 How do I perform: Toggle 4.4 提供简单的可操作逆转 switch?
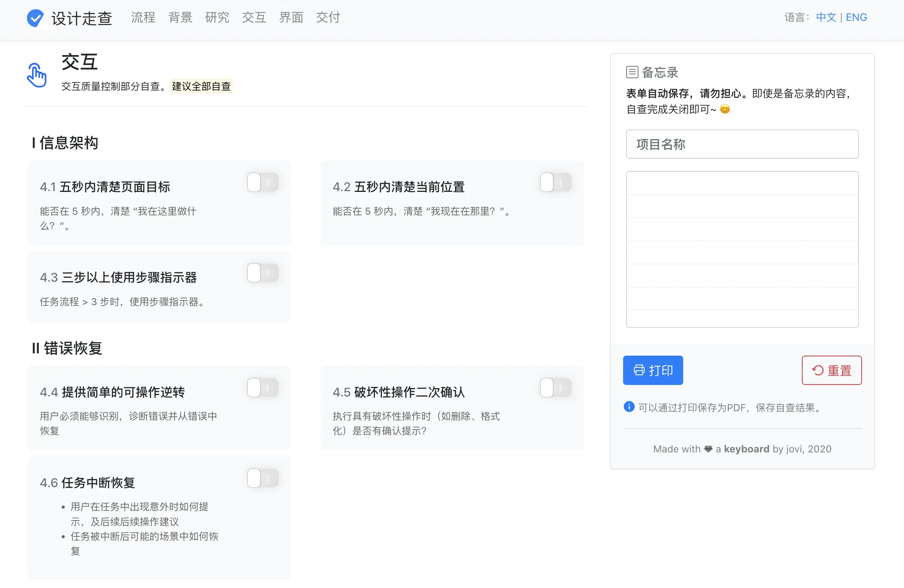coord(262,388)
